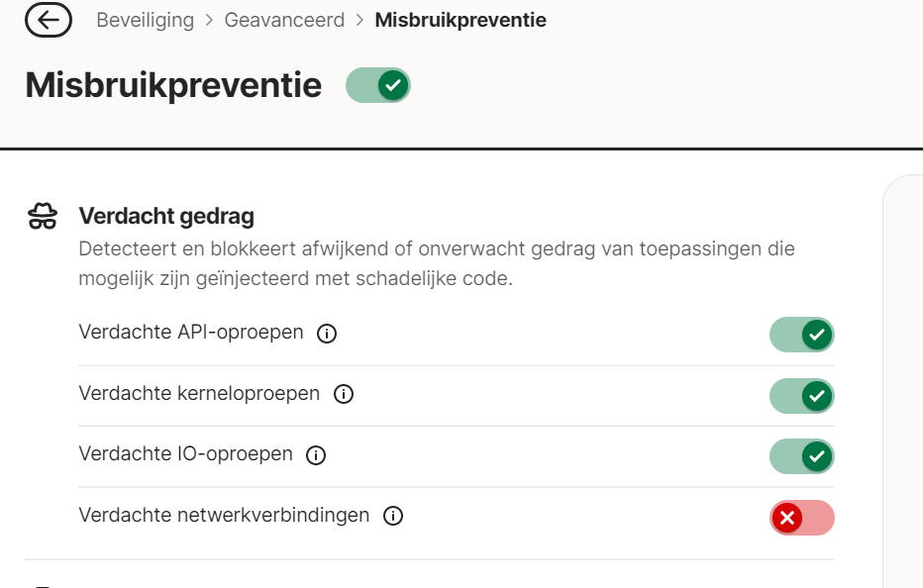This screenshot has width=923, height=588.
Task: View info about Verdachte netwerkverbindingen
Action: [x=393, y=516]
